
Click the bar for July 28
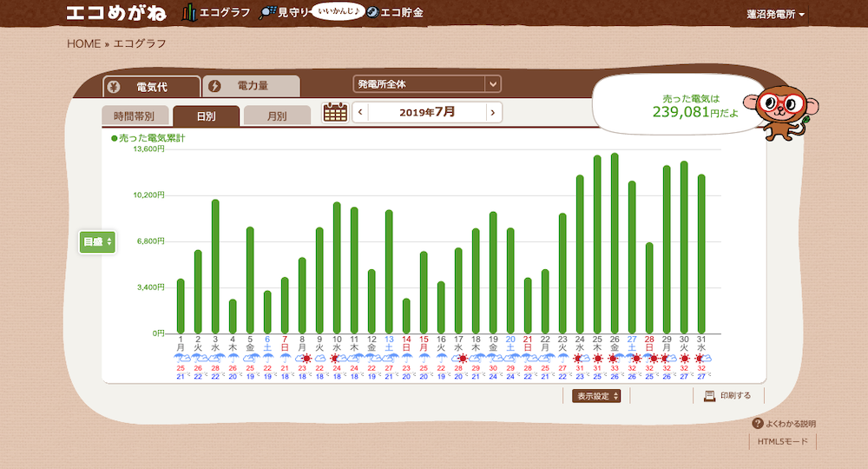tap(649, 288)
